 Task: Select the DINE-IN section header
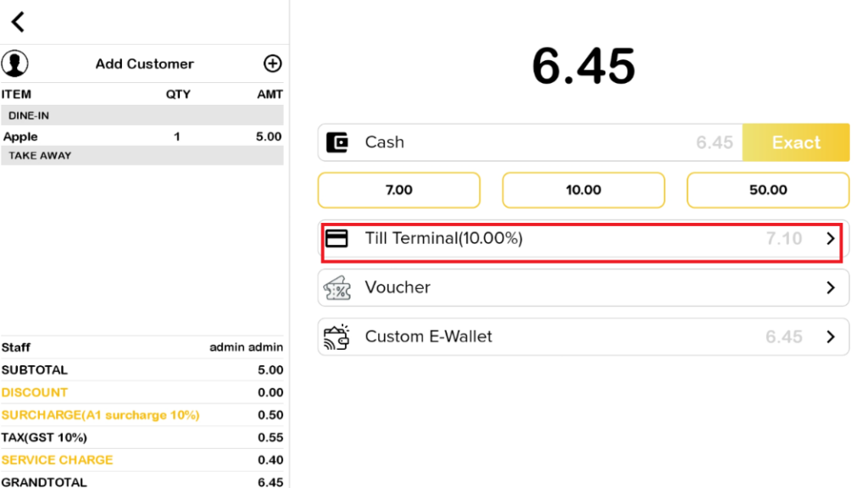click(x=142, y=115)
